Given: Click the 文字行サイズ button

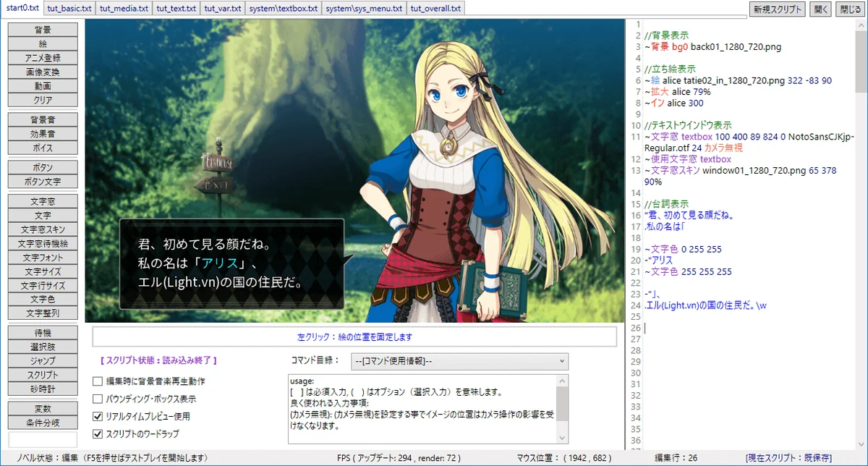Looking at the screenshot, I should point(43,286).
